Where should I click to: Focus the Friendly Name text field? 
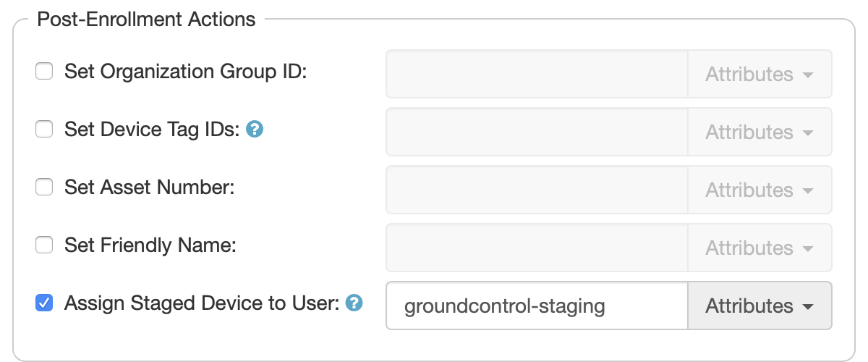(537, 248)
